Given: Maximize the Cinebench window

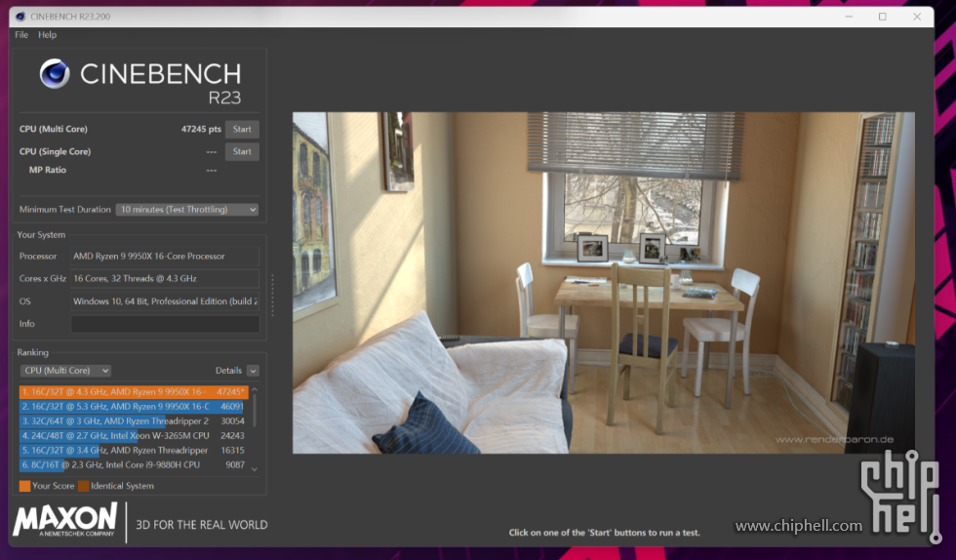Looking at the screenshot, I should coord(882,17).
